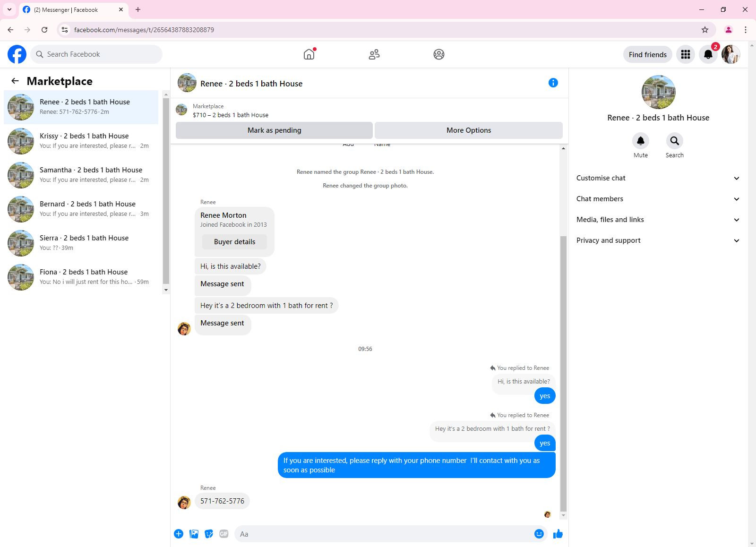The image size is (756, 547).
Task: Show conversation information with the blue info icon
Action: [x=553, y=83]
